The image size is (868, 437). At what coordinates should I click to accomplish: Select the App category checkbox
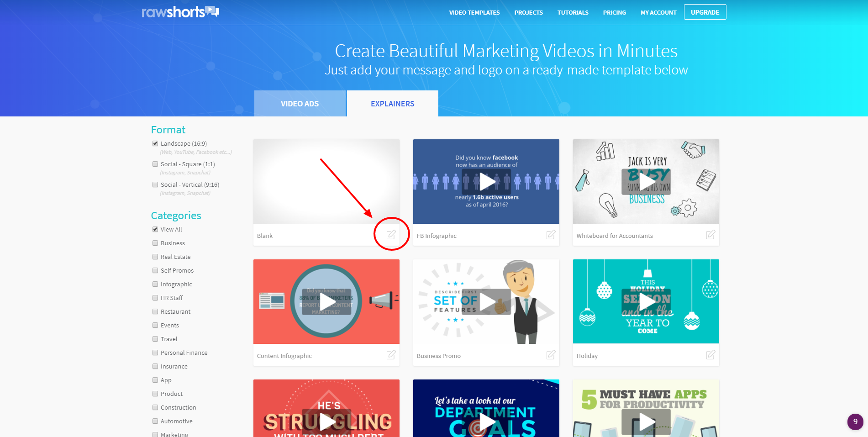click(x=155, y=380)
